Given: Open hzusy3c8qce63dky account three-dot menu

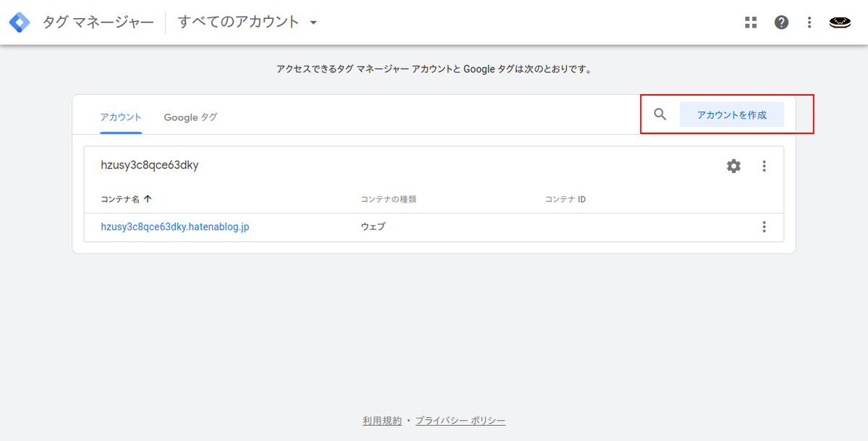Looking at the screenshot, I should pyautogui.click(x=764, y=166).
